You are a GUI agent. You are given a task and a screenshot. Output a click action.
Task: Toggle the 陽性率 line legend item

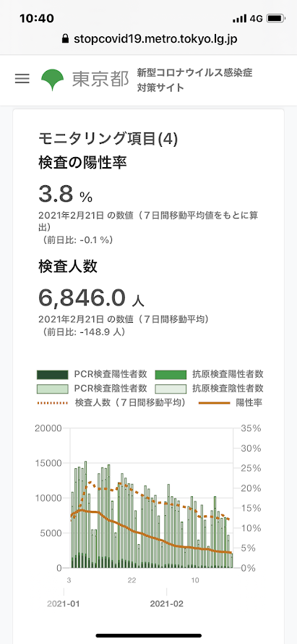[230, 402]
